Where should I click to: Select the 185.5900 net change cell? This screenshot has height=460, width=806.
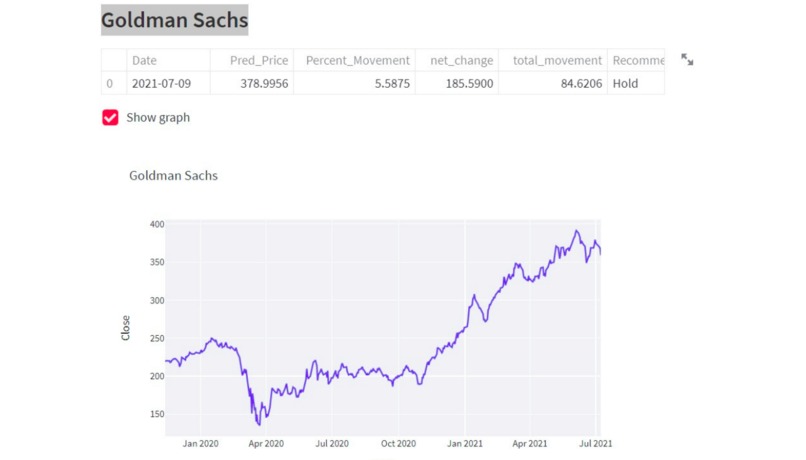[457, 83]
